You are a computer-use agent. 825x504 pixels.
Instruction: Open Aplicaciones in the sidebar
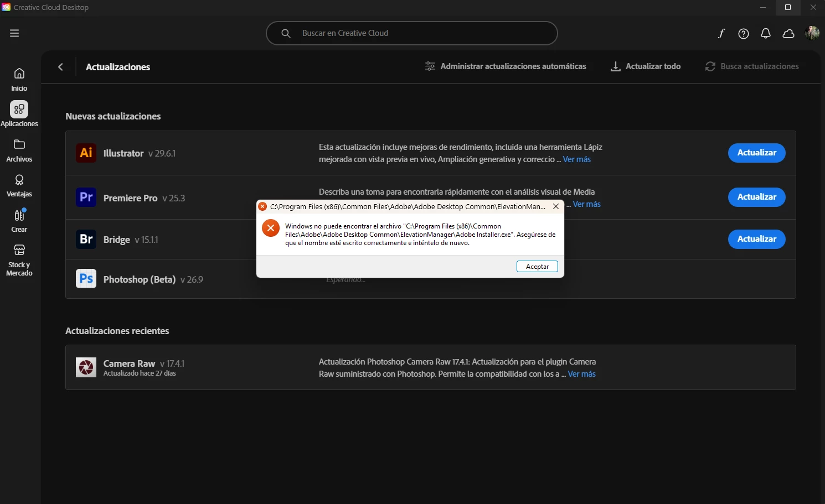coord(19,114)
